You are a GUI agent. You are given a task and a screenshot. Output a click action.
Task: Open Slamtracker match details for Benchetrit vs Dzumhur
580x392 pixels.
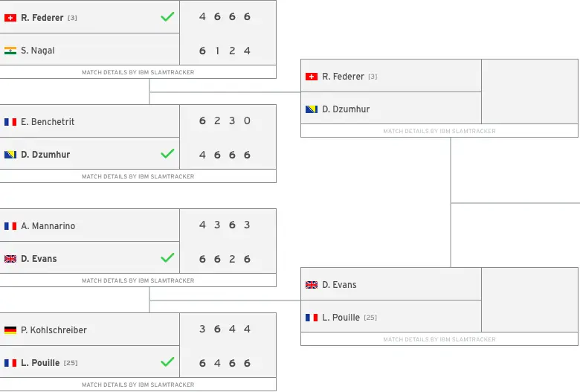[138, 176]
